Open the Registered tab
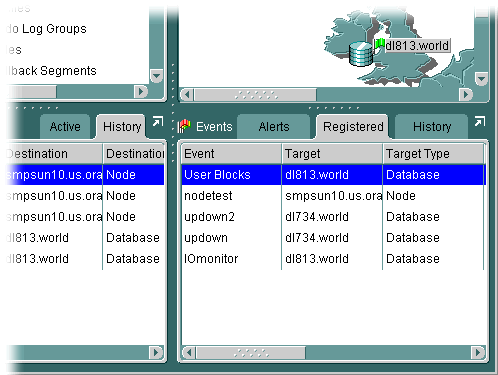The height and width of the screenshot is (375, 498). (x=353, y=127)
